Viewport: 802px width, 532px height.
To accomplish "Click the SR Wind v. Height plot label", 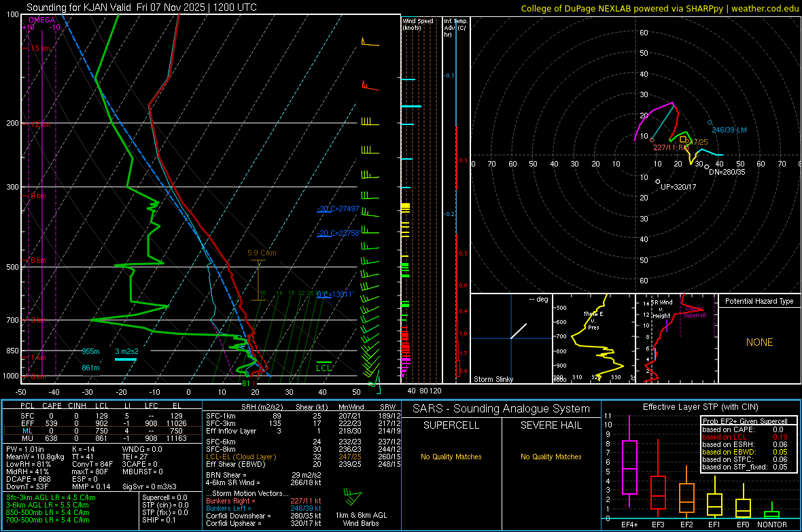I will tap(661, 309).
